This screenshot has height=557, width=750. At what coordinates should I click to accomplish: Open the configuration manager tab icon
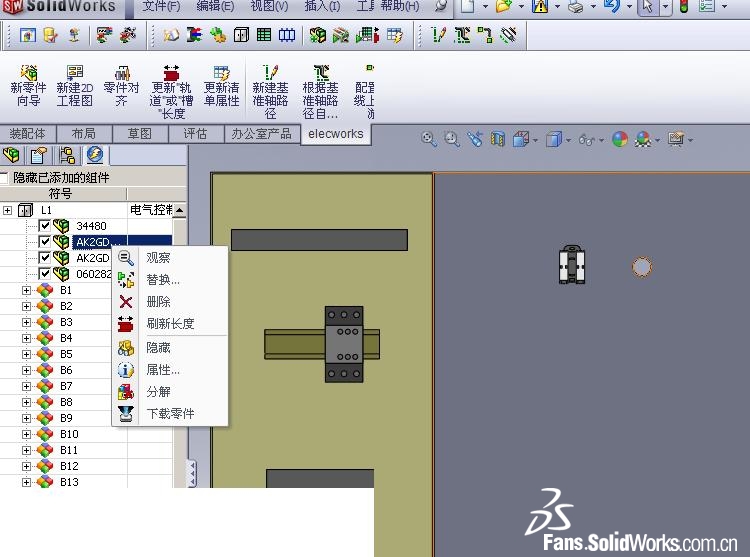point(66,155)
